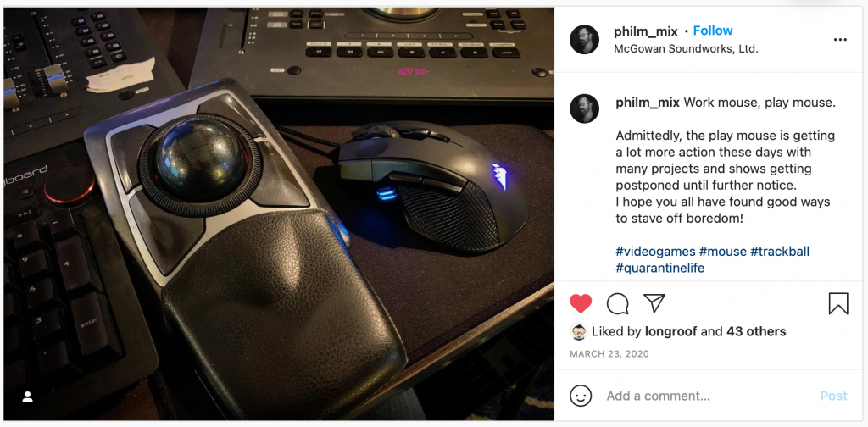Open McGowan Soundworks, Ltd. location

686,48
